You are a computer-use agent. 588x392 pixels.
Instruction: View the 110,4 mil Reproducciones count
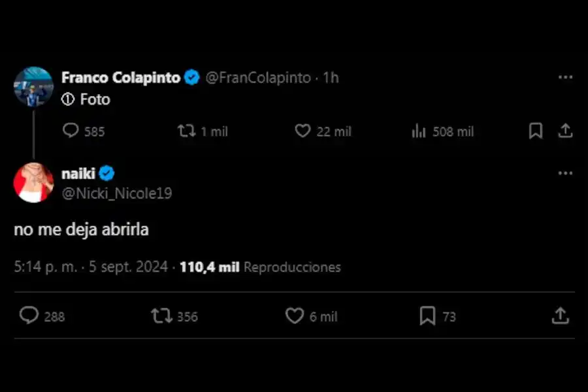tap(209, 267)
